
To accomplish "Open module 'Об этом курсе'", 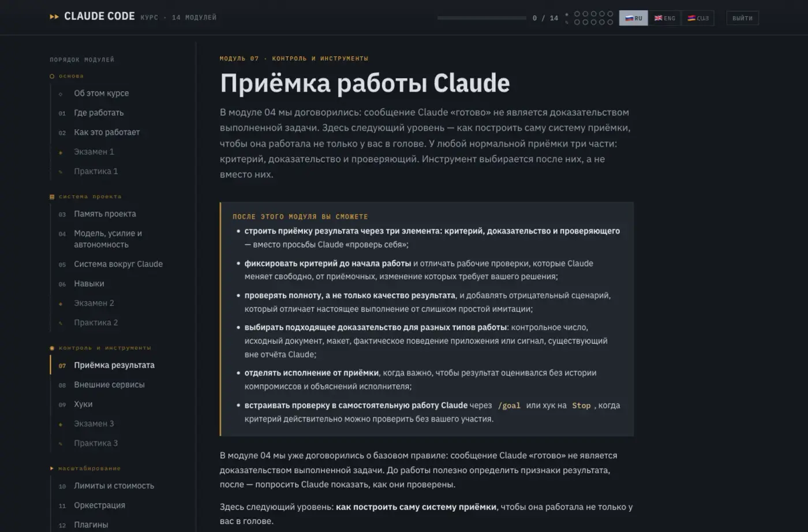I will click(101, 93).
